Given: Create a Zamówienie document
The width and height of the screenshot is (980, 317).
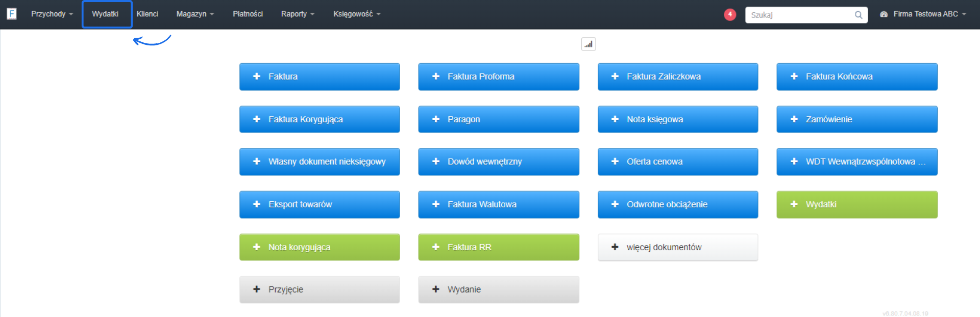Looking at the screenshot, I should [857, 119].
